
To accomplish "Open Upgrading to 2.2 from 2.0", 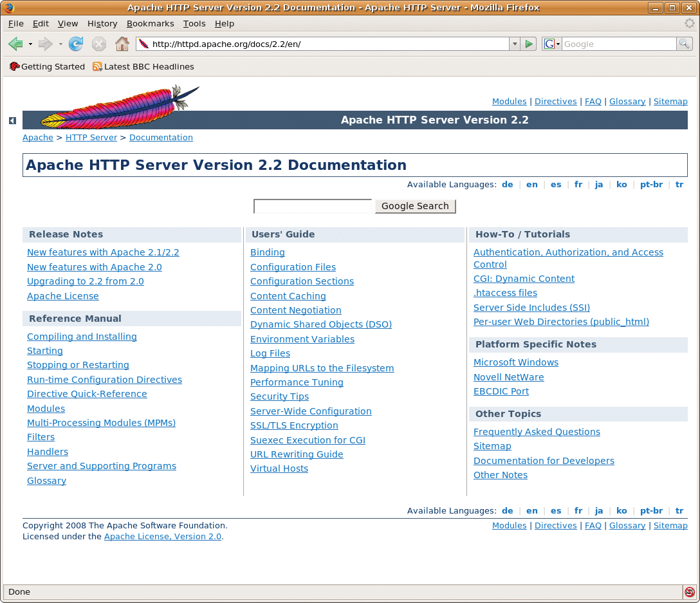I will [x=86, y=281].
